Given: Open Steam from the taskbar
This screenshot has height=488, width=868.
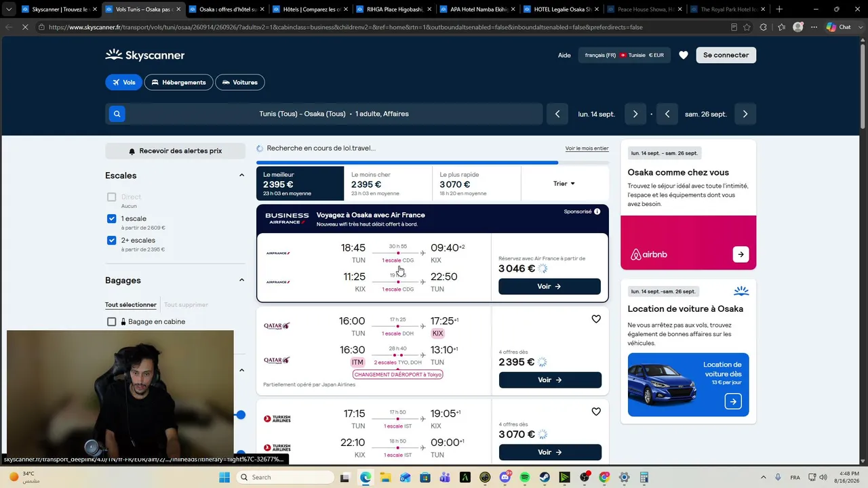Looking at the screenshot, I should (545, 477).
